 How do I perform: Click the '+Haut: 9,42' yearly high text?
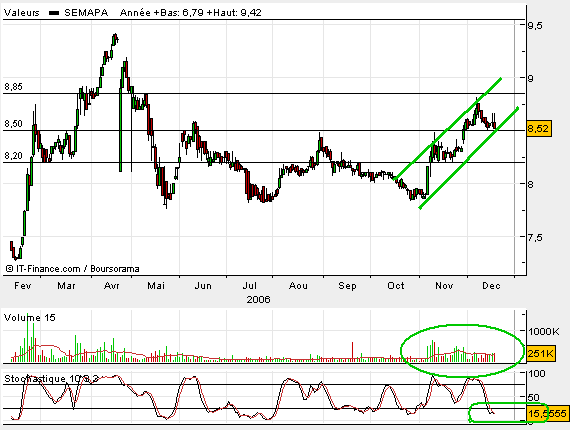(x=234, y=13)
